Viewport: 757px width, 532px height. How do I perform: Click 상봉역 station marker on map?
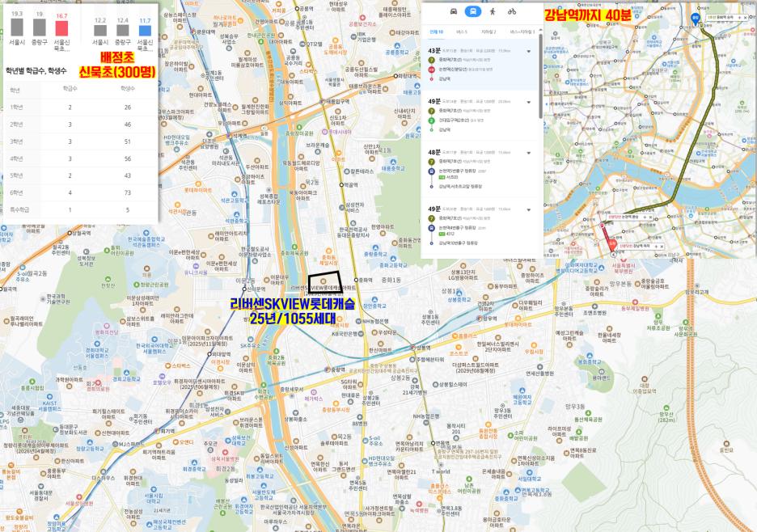412,348
